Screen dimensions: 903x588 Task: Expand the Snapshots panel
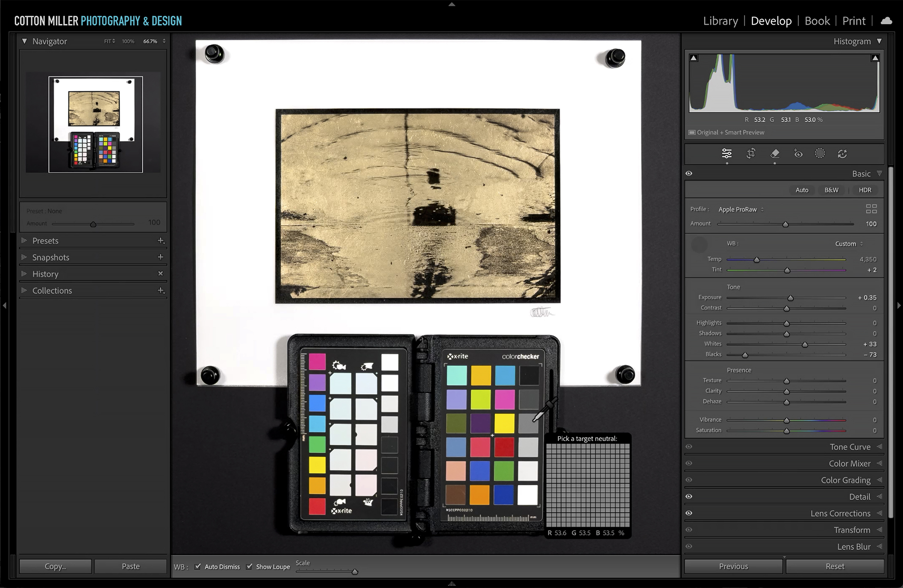(x=50, y=257)
